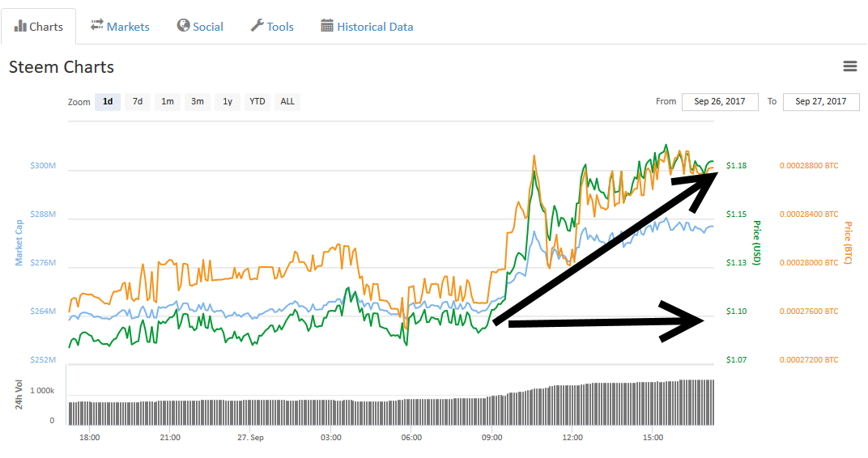Click the 0.00028400 BTC tick label
Viewport: 868px width, 458px height.
click(809, 214)
